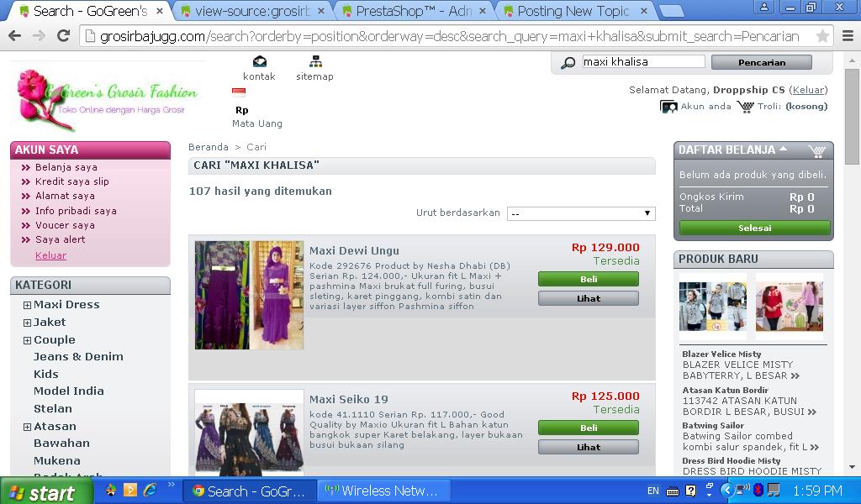The height and width of the screenshot is (504, 861).
Task: Click Bluetooth icon in system tray
Action: pos(758,490)
